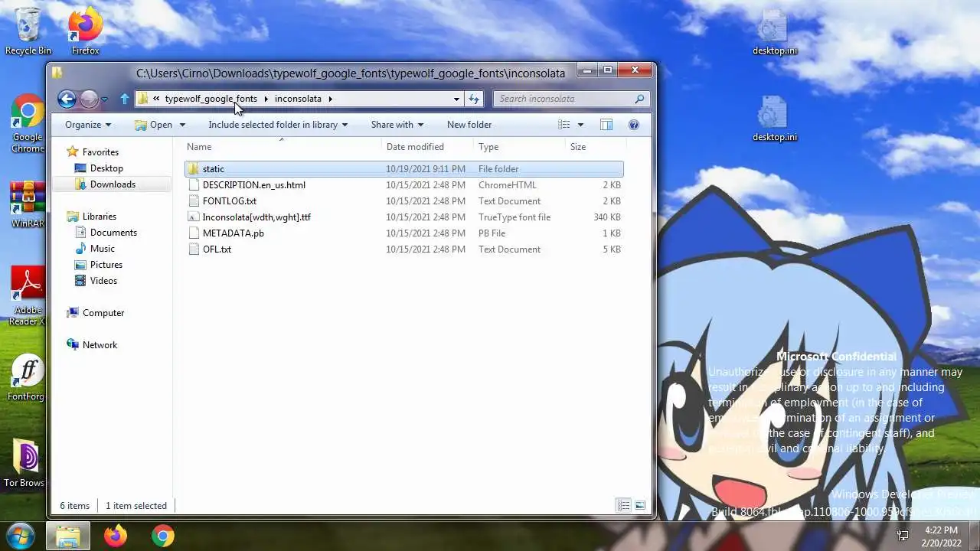Launch Firefox from the taskbar
Image resolution: width=980 pixels, height=551 pixels.
click(116, 536)
